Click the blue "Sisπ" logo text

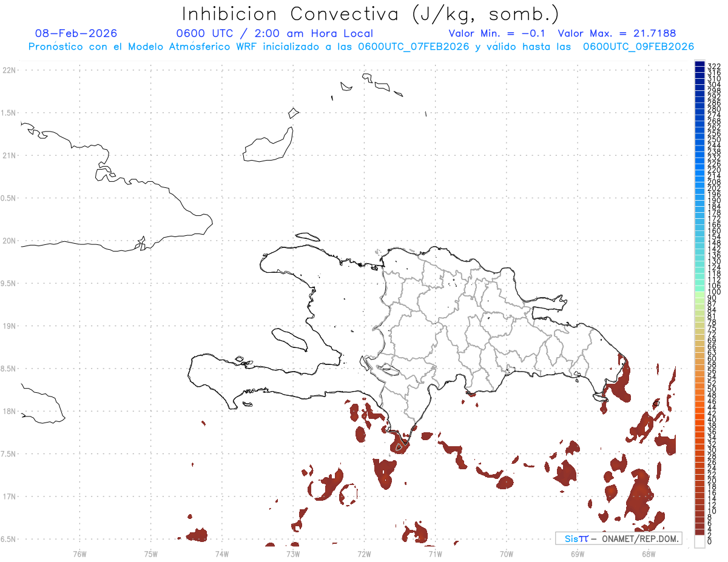click(x=576, y=538)
